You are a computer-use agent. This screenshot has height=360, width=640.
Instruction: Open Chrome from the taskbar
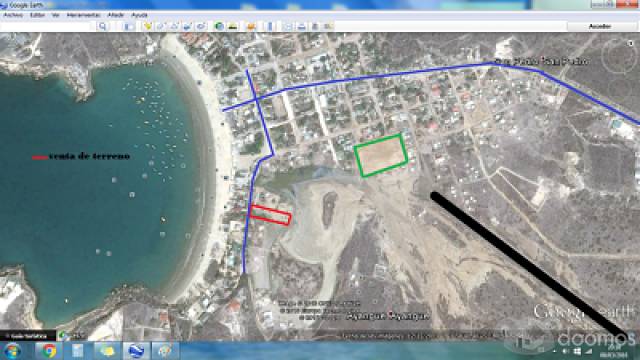point(49,351)
